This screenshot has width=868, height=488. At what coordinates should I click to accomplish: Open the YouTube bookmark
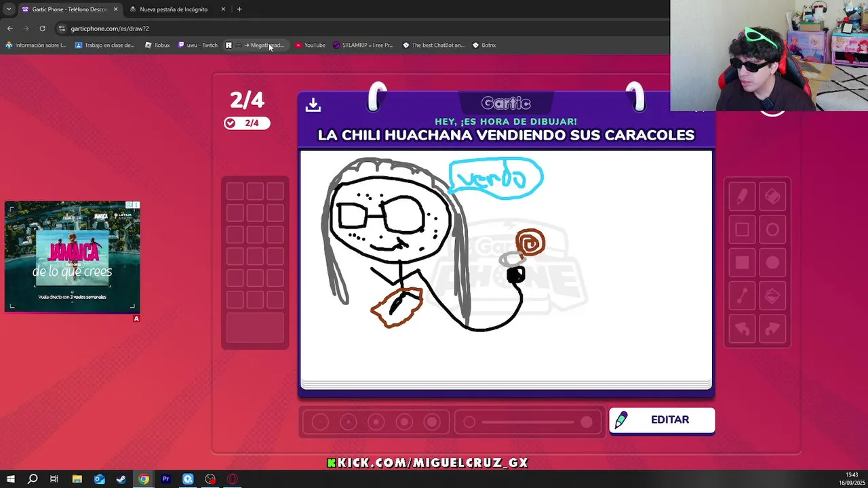pyautogui.click(x=310, y=45)
